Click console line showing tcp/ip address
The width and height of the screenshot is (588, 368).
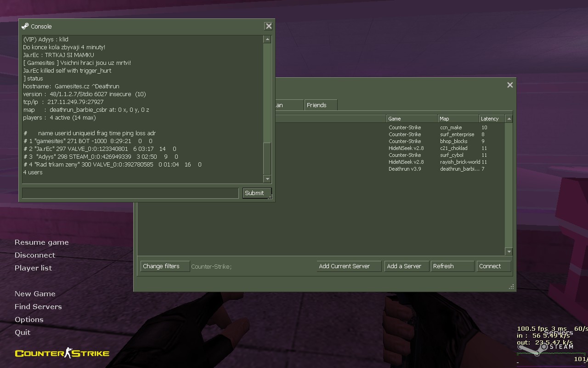63,102
